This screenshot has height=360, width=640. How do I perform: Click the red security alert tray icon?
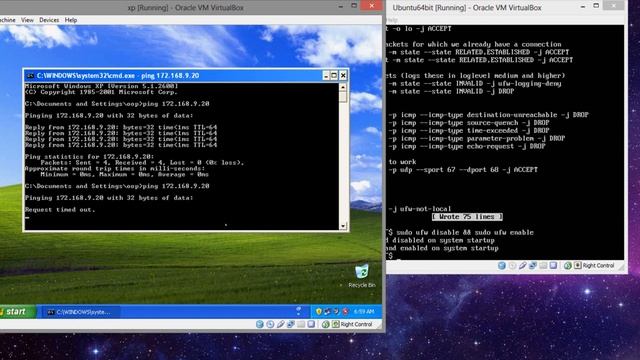(345, 311)
